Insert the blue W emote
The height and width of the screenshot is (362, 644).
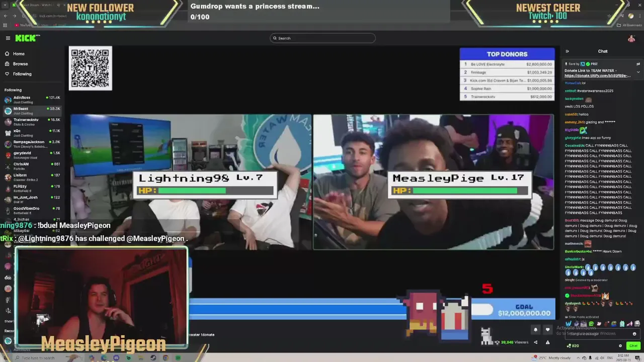click(569, 324)
